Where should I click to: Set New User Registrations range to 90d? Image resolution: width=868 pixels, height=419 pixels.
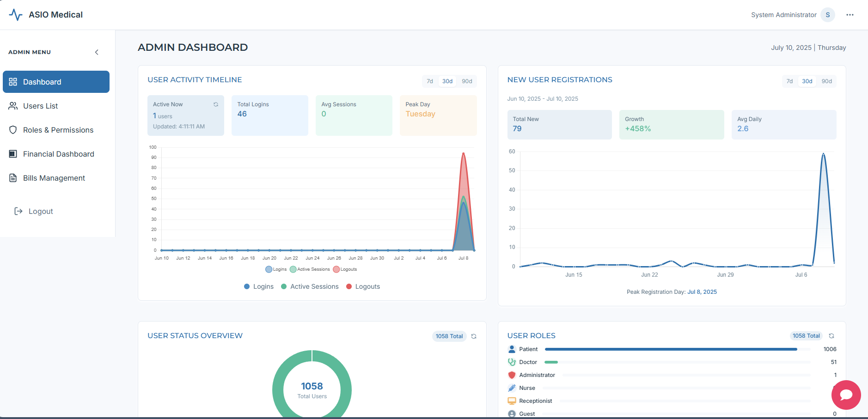click(826, 81)
